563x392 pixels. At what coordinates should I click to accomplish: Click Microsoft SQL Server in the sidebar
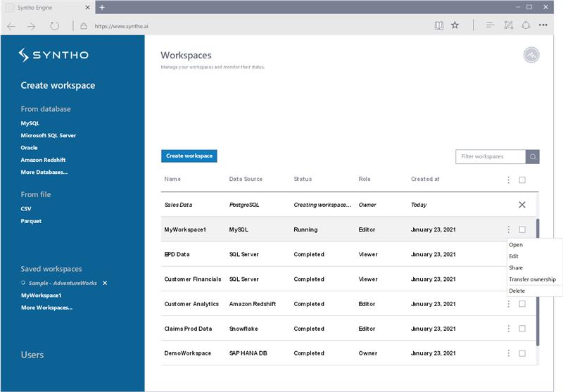point(49,135)
